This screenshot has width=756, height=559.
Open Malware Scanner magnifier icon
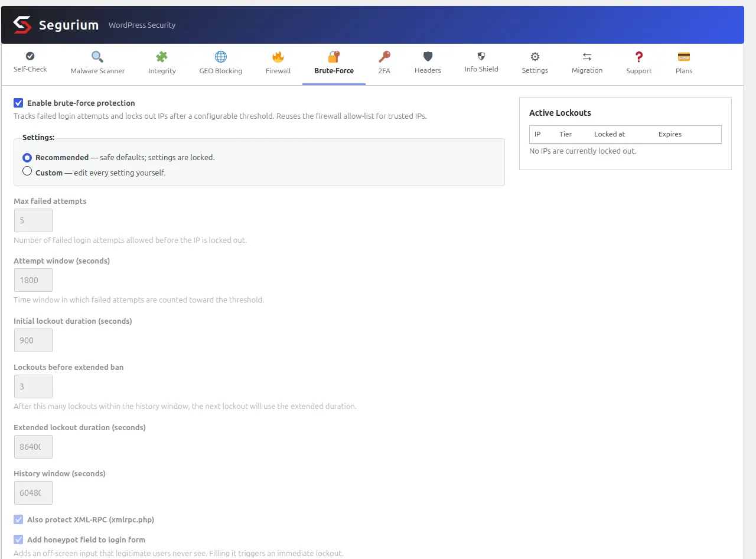click(x=97, y=57)
